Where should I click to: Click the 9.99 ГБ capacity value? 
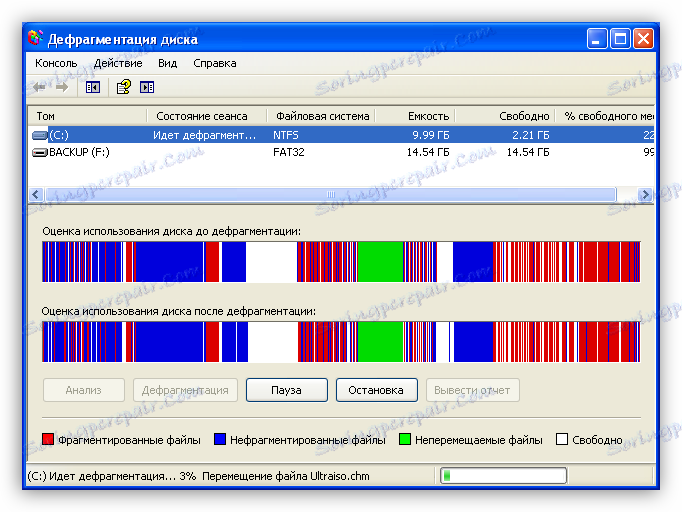point(431,135)
